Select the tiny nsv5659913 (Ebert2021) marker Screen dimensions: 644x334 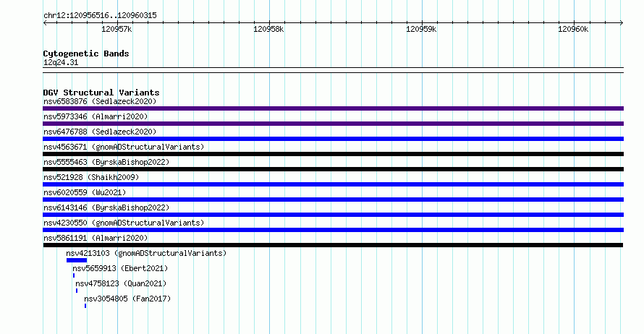(x=74, y=275)
